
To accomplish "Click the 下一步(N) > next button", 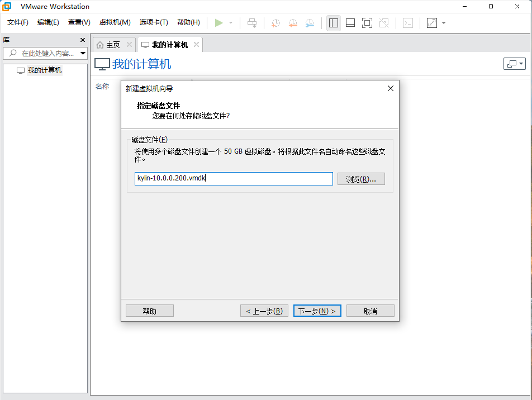I will pyautogui.click(x=317, y=311).
